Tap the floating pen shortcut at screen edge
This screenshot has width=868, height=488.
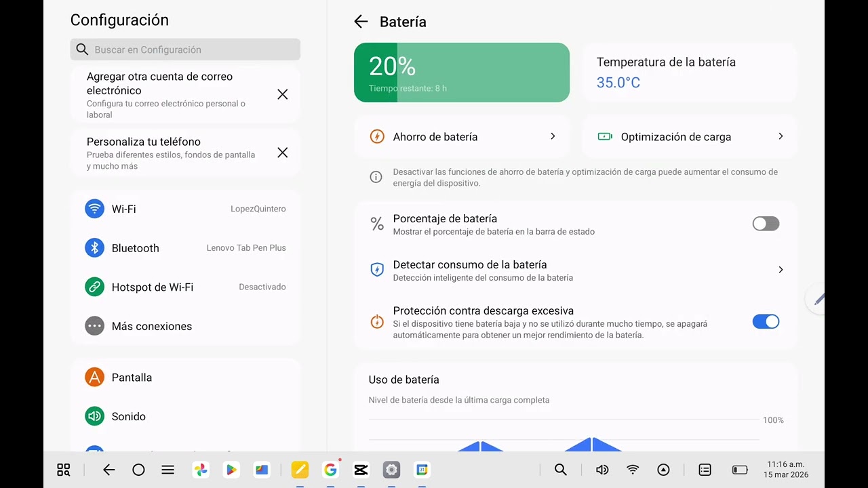(x=817, y=299)
